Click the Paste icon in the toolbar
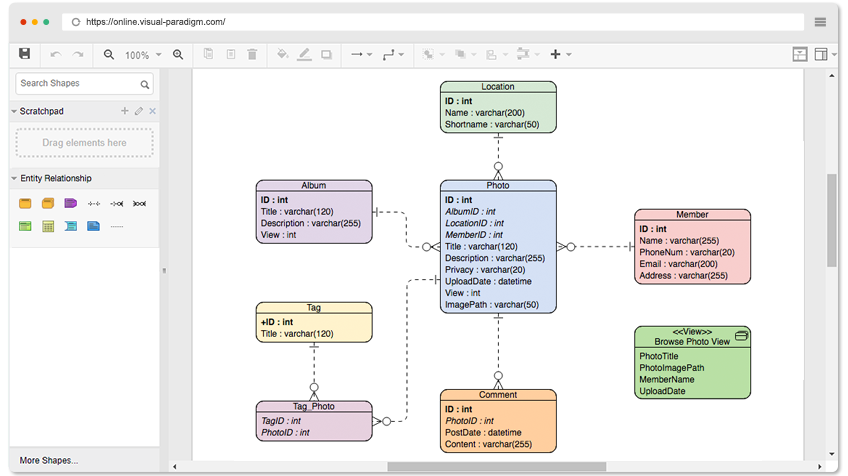The width and height of the screenshot is (848, 476). click(231, 54)
